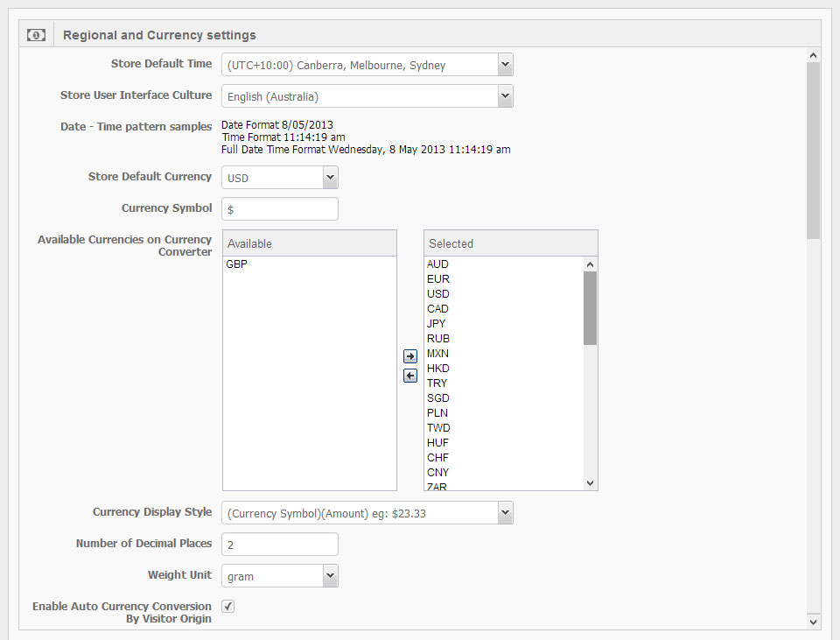Toggle Enable Auto Currency Conversion checkbox

pos(227,606)
